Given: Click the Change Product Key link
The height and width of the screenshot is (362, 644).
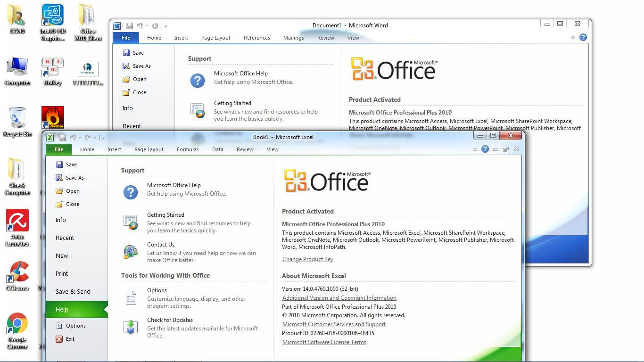Looking at the screenshot, I should pos(307,259).
